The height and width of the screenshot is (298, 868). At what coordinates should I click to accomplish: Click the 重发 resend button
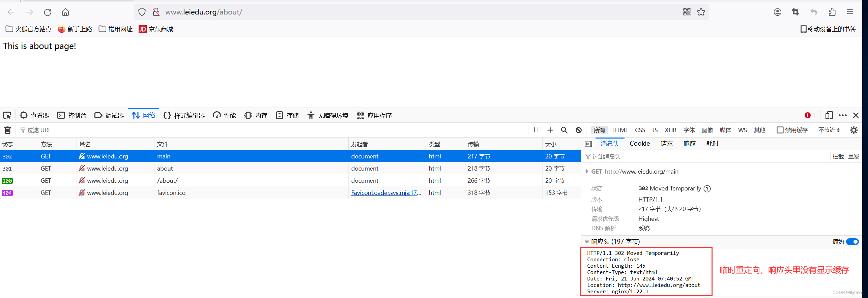(x=853, y=157)
